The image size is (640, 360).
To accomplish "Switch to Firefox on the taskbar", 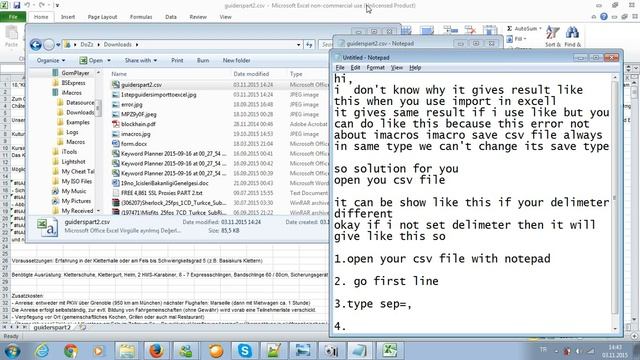I will [x=156, y=351].
